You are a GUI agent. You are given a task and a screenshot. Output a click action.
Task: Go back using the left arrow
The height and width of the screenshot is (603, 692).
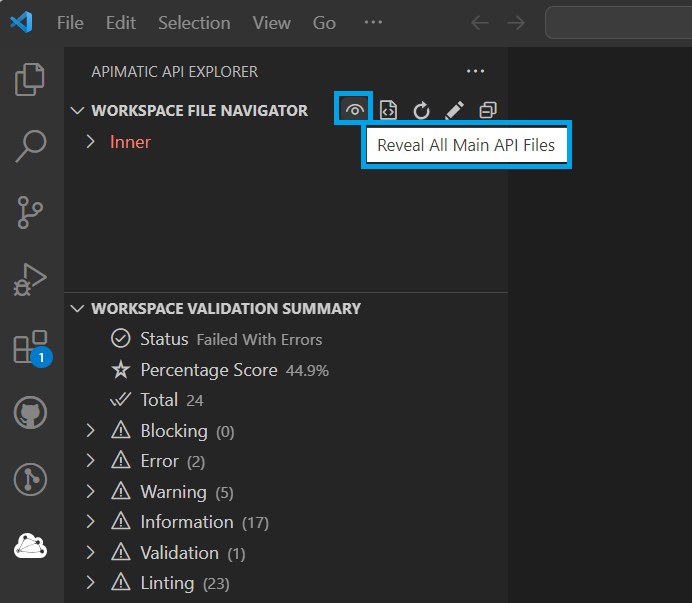click(480, 23)
